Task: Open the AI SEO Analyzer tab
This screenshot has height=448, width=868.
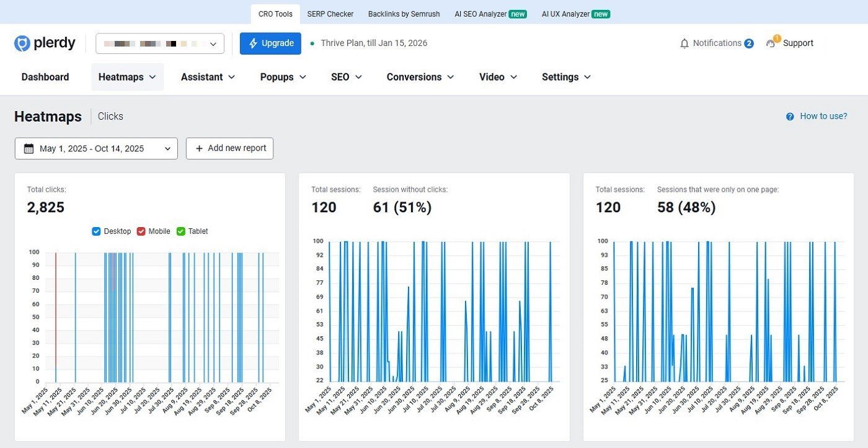Action: tap(490, 14)
